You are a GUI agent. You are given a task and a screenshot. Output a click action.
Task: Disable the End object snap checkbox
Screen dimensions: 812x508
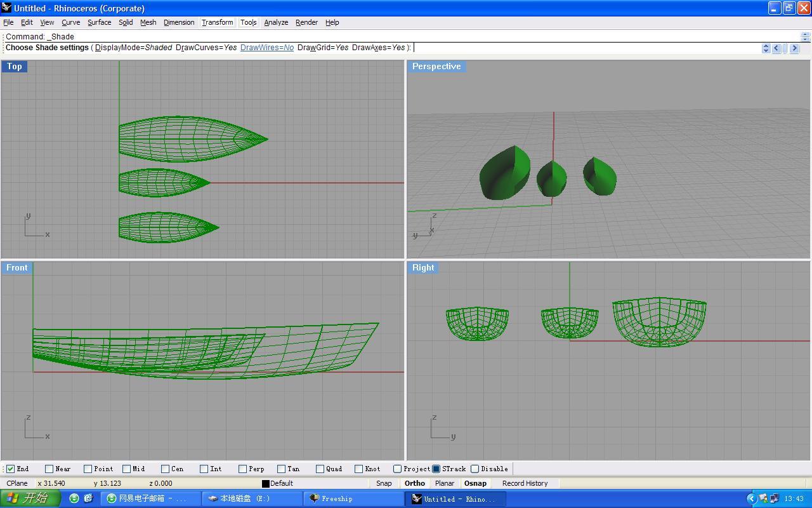click(x=11, y=469)
